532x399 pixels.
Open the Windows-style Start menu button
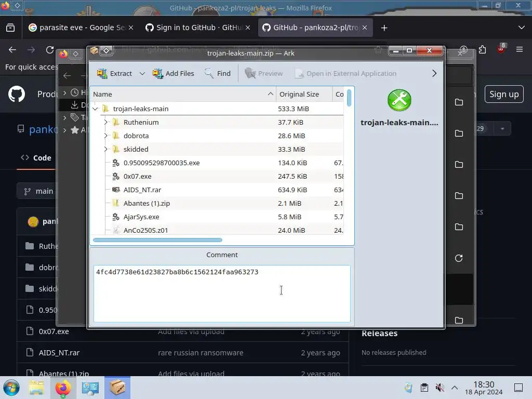(11, 388)
